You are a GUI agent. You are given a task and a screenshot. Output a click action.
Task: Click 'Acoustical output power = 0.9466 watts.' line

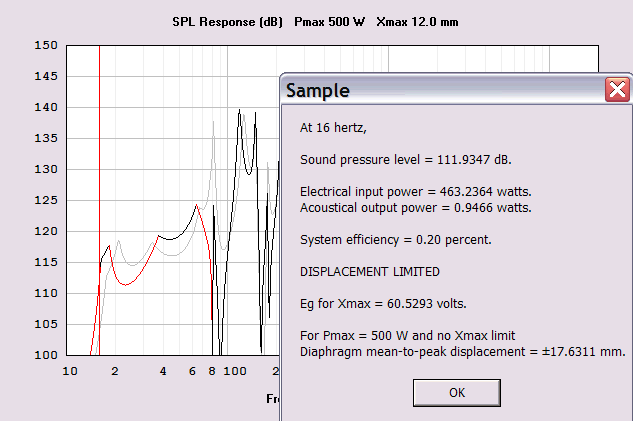(x=415, y=208)
